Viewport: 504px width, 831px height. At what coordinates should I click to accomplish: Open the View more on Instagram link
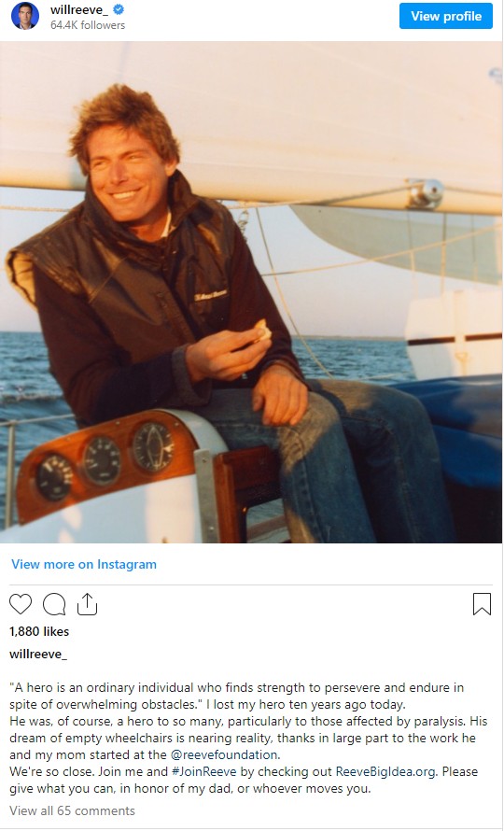click(x=84, y=564)
